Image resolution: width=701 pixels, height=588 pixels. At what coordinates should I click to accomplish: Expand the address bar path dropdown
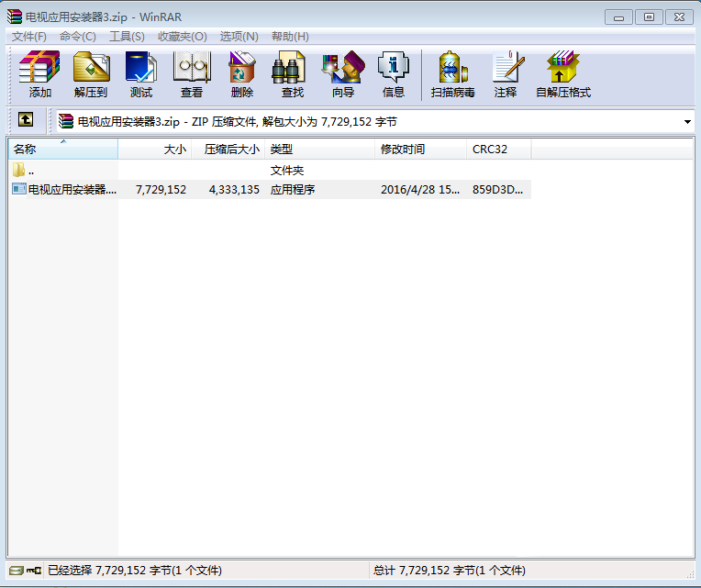687,121
